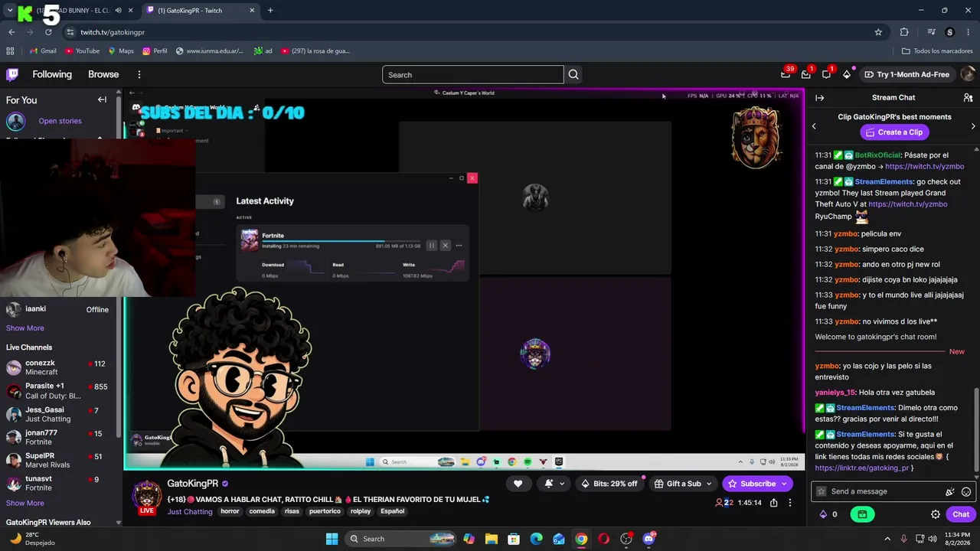
Task: Open the Parasite Call of Duty channel
Action: (58, 391)
